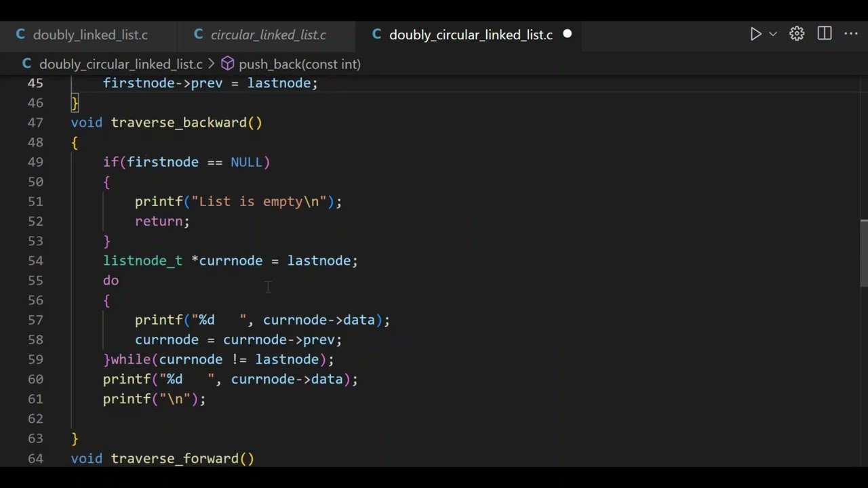Click line number 62

(35, 418)
